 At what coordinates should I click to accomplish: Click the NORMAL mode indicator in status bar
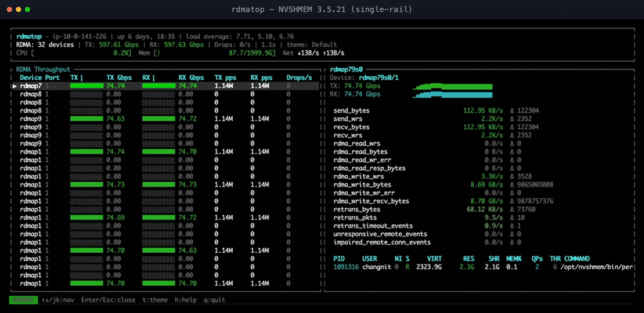[x=23, y=300]
